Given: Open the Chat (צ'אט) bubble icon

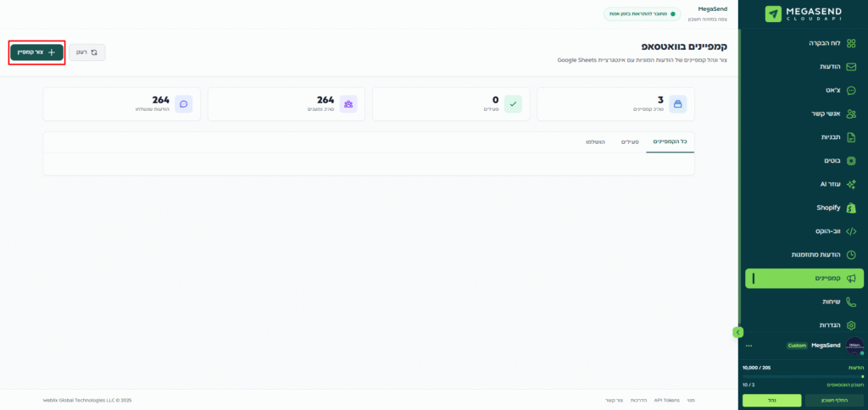Looking at the screenshot, I should pos(851,90).
